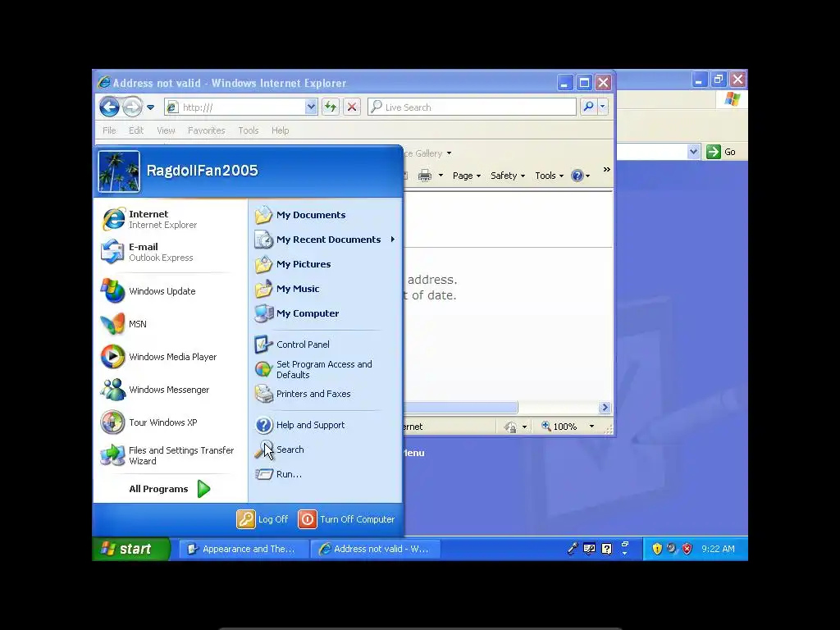Click the Print icon in IE toolbar
This screenshot has height=630, width=840.
(x=425, y=176)
